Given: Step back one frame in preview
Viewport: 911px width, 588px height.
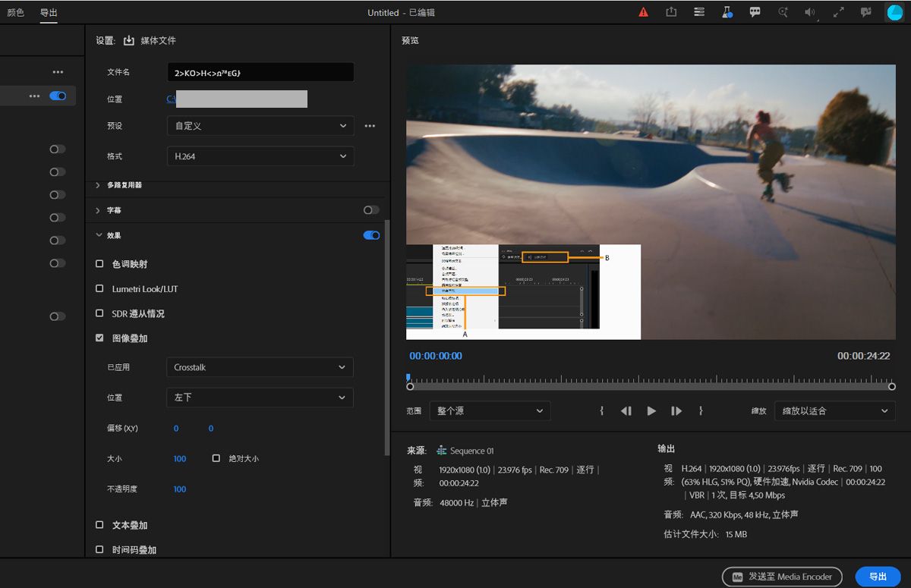Looking at the screenshot, I should click(x=626, y=410).
